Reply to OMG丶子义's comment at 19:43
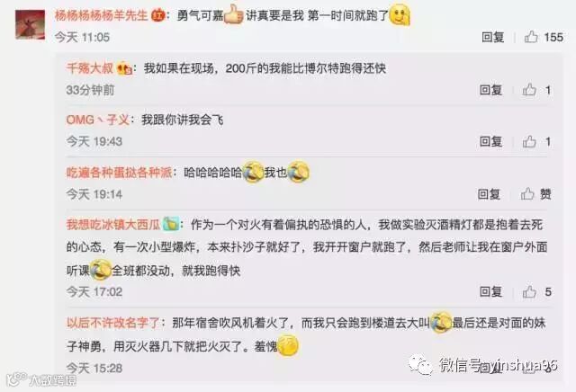Image resolution: width=576 pixels, height=392 pixels. (x=490, y=142)
